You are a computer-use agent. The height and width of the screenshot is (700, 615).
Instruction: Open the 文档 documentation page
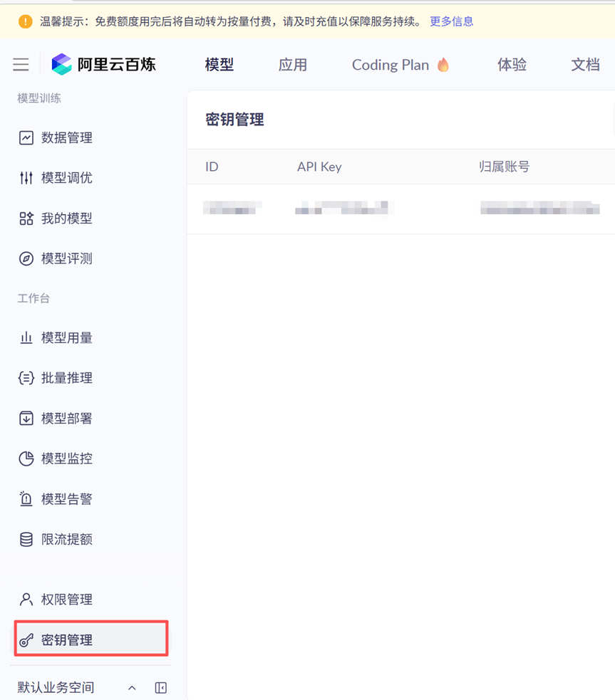(x=584, y=64)
